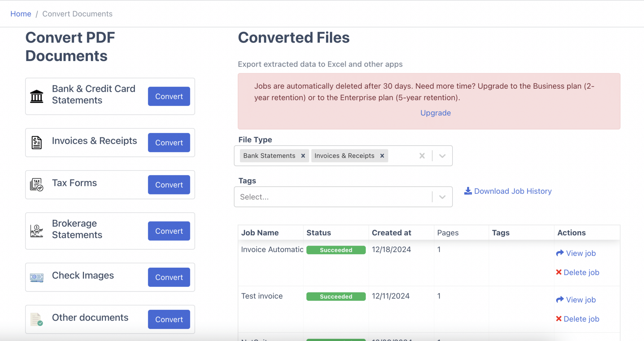
Task: Click the arrow icon next to View job
Action: (x=560, y=253)
